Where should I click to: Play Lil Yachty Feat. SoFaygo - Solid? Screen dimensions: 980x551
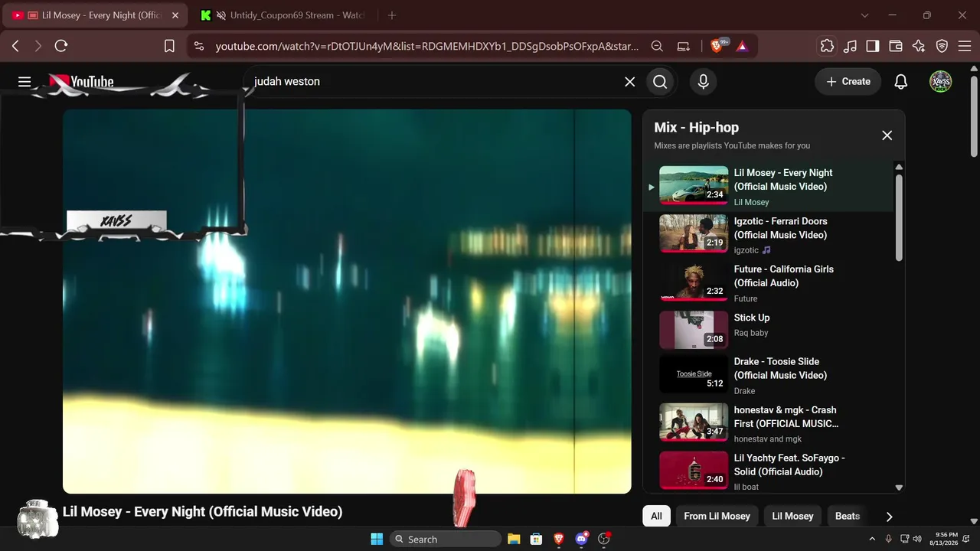coord(768,471)
